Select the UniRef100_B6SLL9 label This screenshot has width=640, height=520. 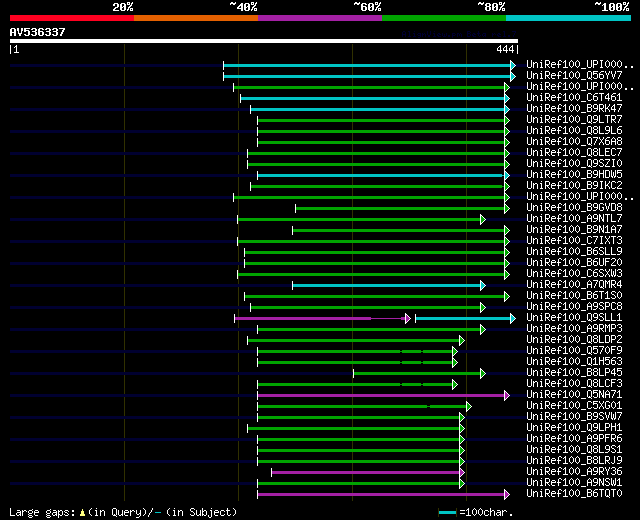pyautogui.click(x=574, y=252)
